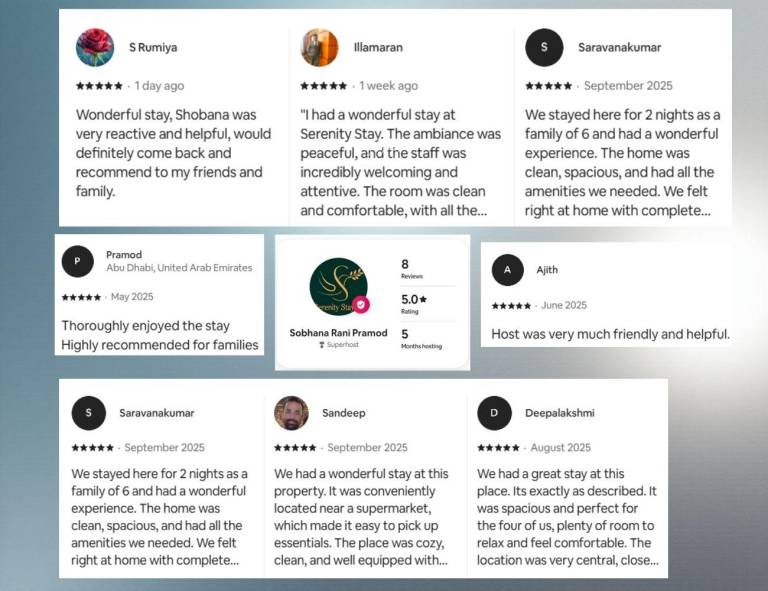Select Ajith's "A" avatar circle
Image resolution: width=768 pixels, height=591 pixels.
tap(507, 269)
